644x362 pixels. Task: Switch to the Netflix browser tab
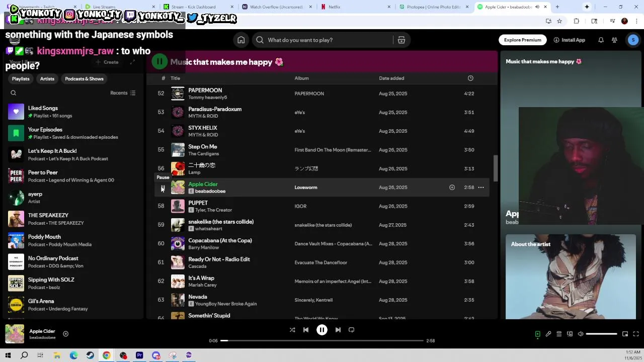coord(356,7)
